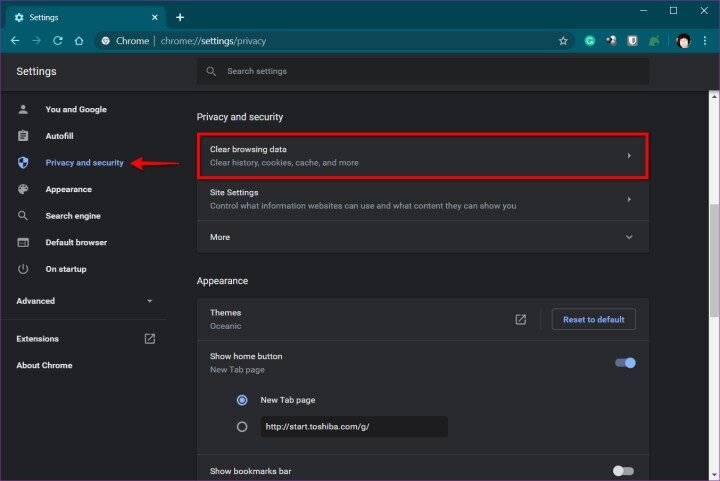The height and width of the screenshot is (481, 720).
Task: Click the magnifier icon in Search settings
Action: (x=211, y=71)
